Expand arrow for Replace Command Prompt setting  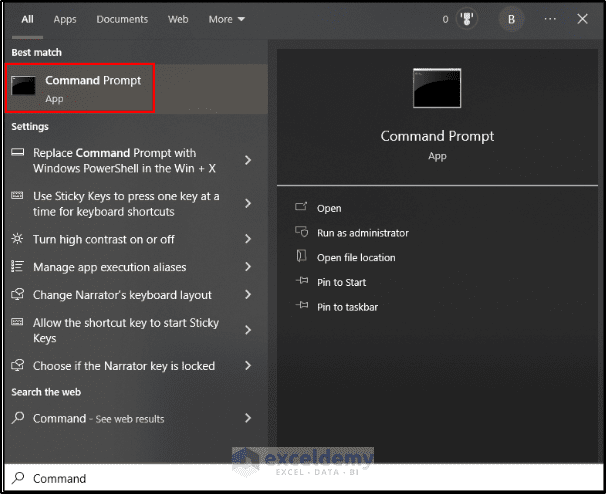click(248, 160)
